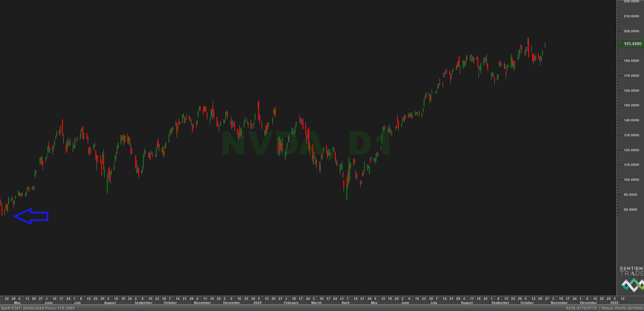Select the "March" label on the date axis

(316, 303)
